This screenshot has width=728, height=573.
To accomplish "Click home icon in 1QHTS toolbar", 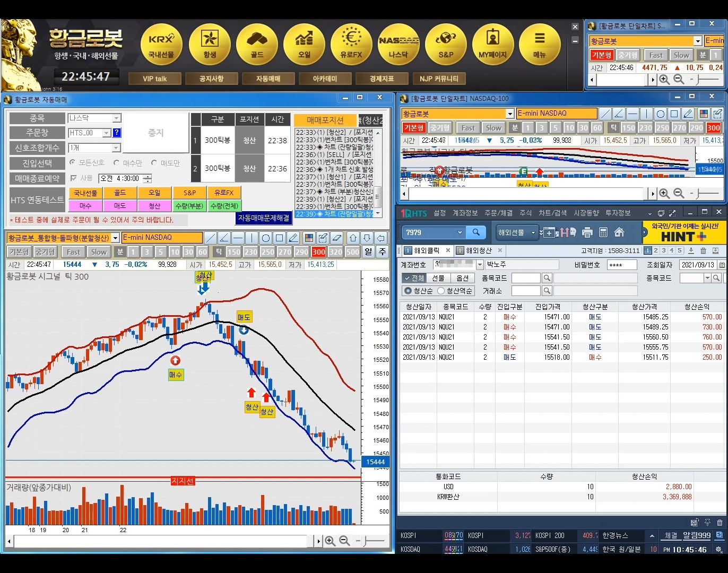I will [619, 232].
